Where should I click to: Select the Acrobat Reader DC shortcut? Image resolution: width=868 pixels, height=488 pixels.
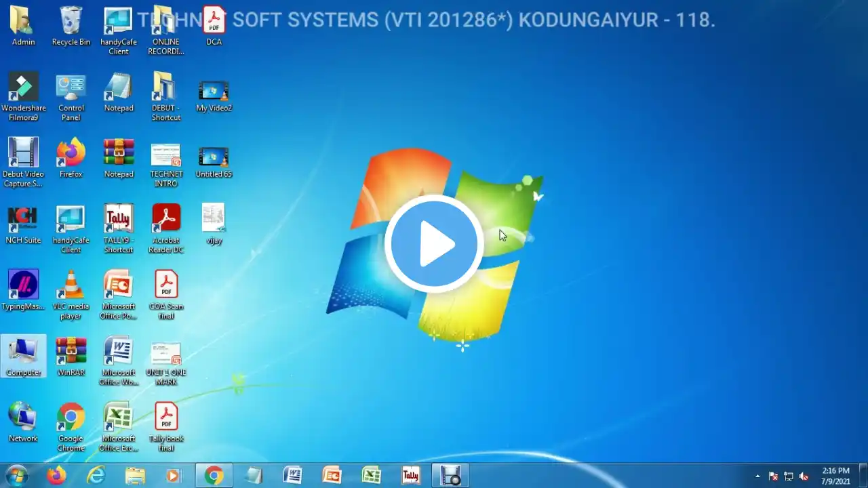[166, 228]
